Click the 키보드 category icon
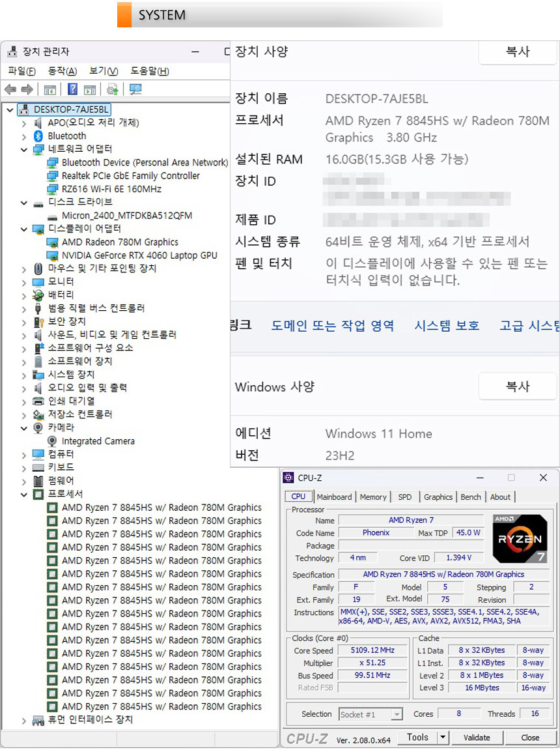The image size is (560, 750). coord(38,467)
